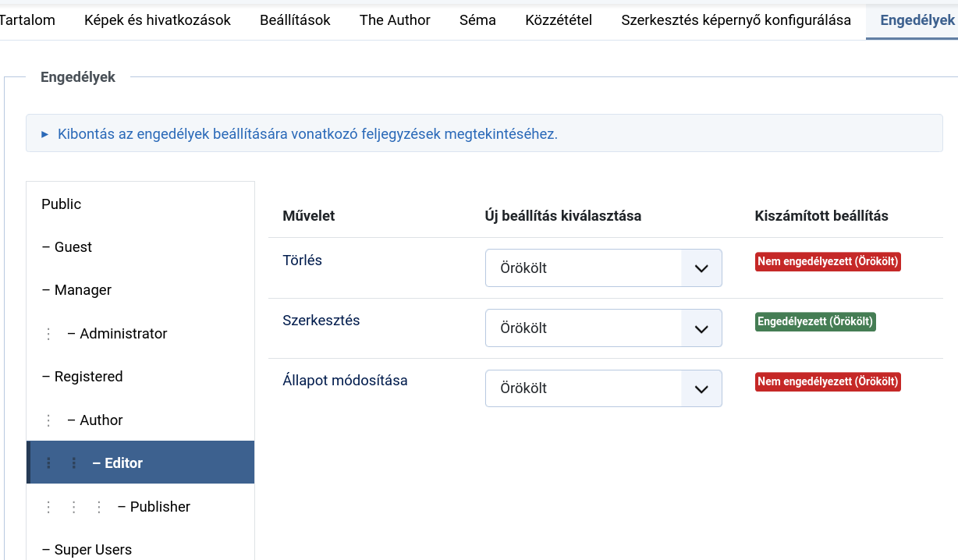Click the Törlés 'Nem engedélyezett (Örökölt)' badge
This screenshot has width=958, height=560.
828,261
